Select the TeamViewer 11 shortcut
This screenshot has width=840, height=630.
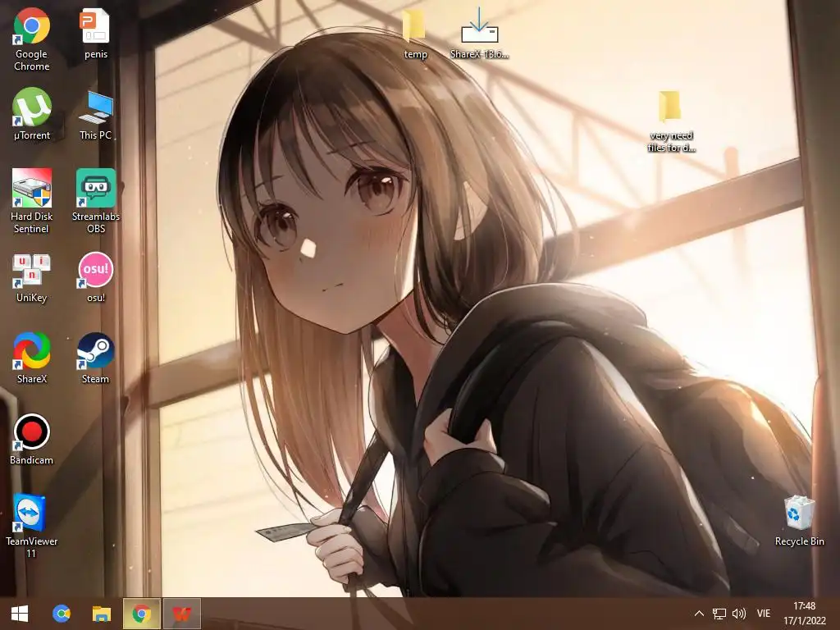click(32, 526)
